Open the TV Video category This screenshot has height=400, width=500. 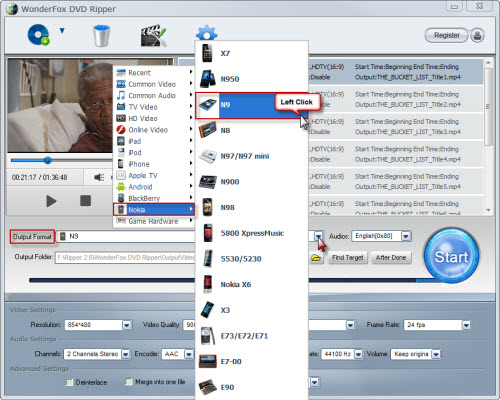point(154,107)
